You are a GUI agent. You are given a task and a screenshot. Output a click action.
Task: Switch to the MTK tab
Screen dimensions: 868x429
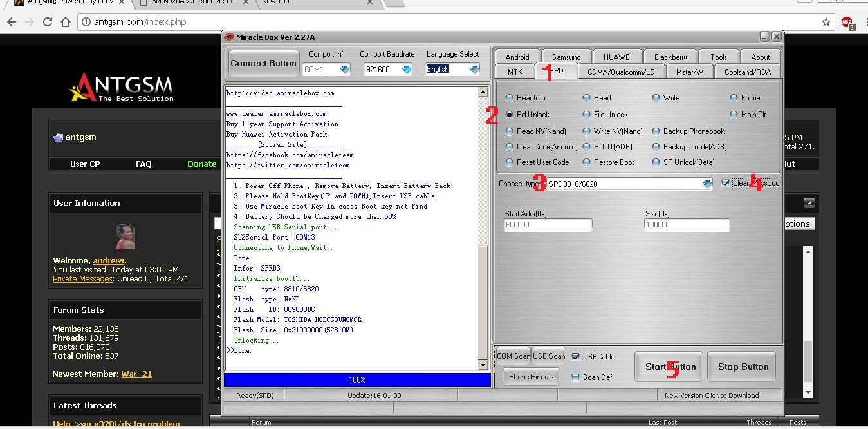(x=515, y=71)
